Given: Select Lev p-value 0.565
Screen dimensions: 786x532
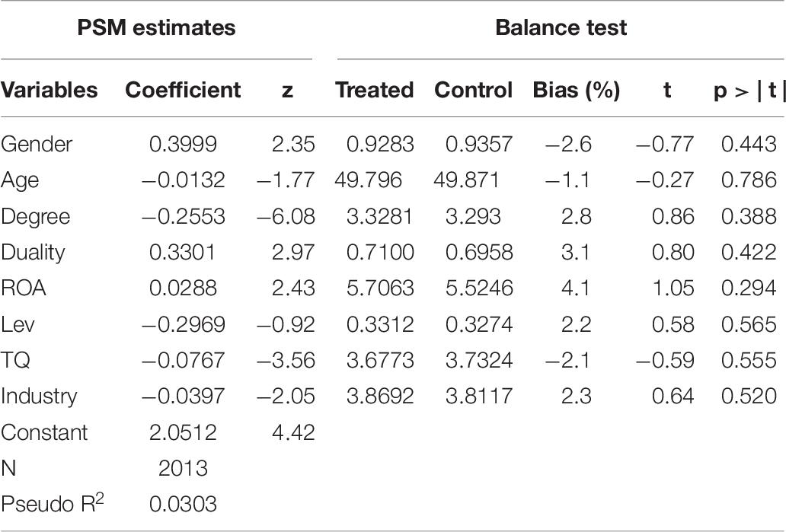Looking at the screenshot, I should 749,325.
